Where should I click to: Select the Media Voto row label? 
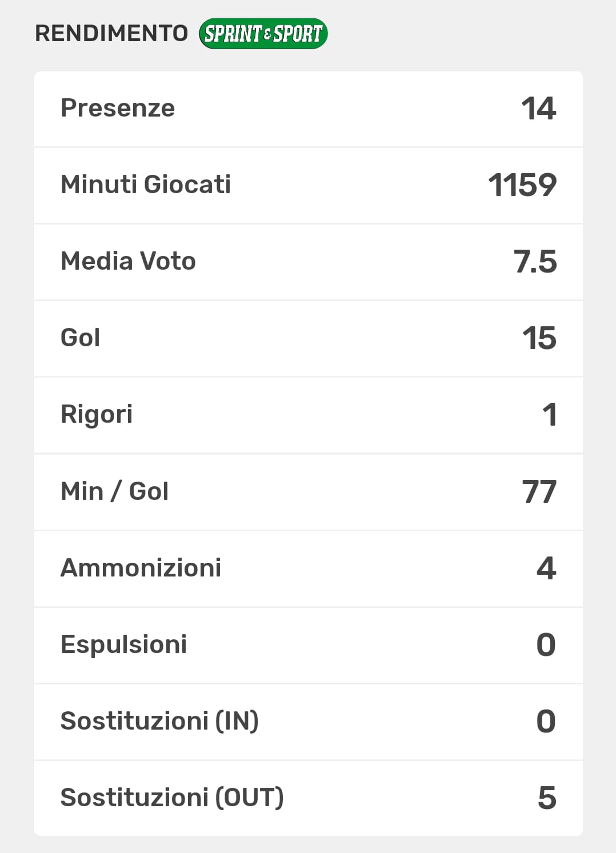tap(128, 261)
